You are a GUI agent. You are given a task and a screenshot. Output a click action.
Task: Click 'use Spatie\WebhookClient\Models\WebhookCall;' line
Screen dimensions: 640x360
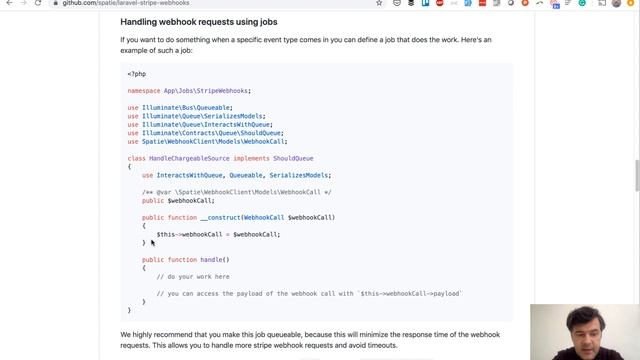tap(207, 142)
